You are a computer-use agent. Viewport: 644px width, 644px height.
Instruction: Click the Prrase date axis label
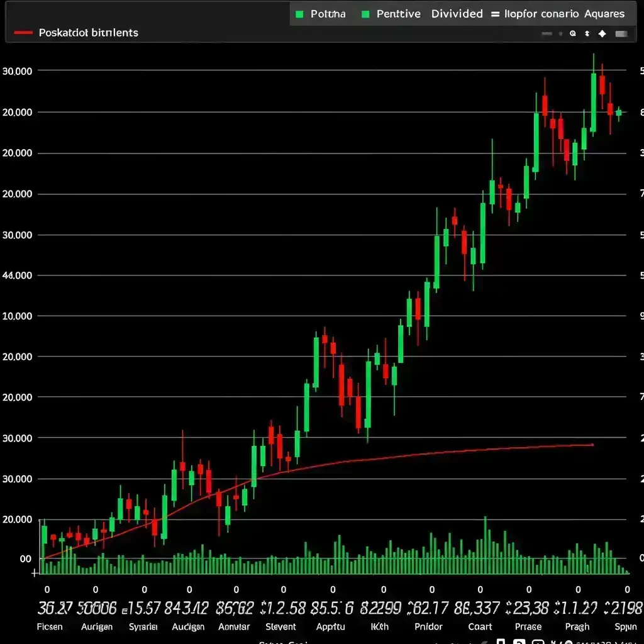click(x=528, y=627)
